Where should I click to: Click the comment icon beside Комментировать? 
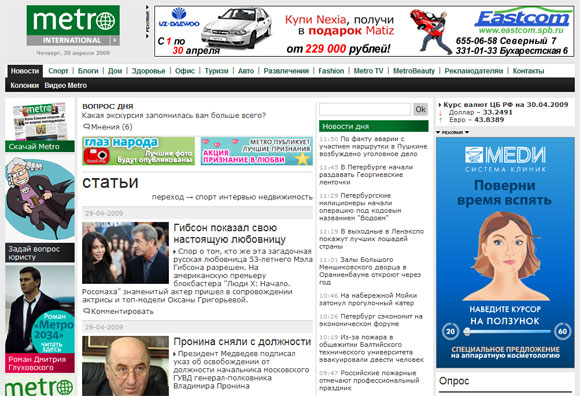coord(87,311)
